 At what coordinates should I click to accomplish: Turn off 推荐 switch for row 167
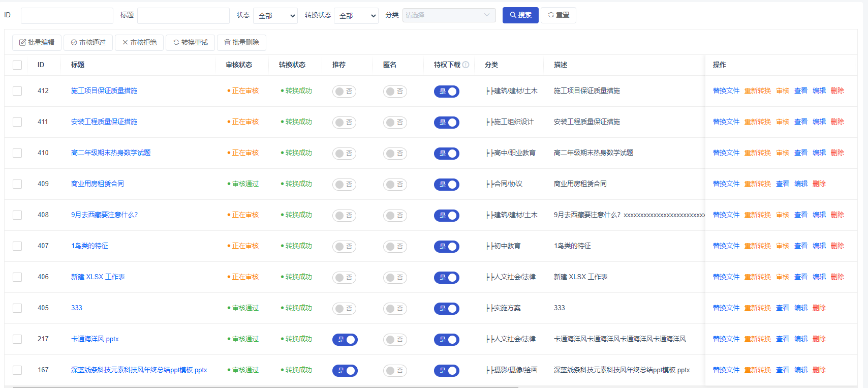point(345,371)
